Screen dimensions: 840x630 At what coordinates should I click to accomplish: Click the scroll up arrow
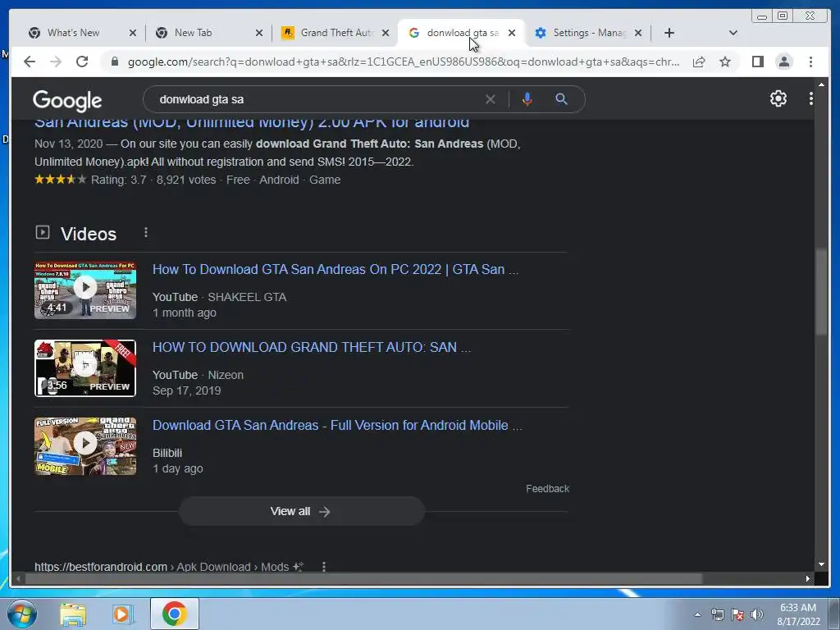click(x=821, y=84)
